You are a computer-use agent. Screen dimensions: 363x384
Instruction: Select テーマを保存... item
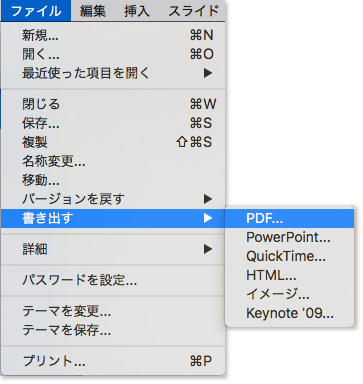coord(113,330)
